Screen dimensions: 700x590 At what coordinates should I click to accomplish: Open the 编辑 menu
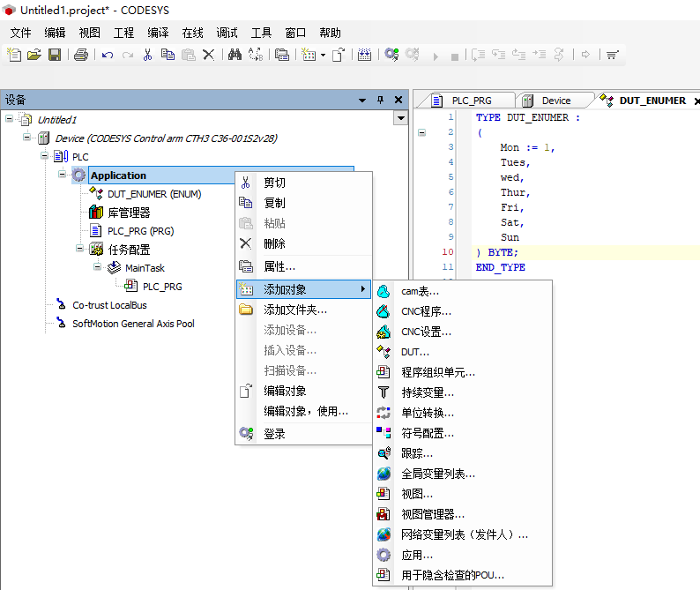tap(55, 33)
